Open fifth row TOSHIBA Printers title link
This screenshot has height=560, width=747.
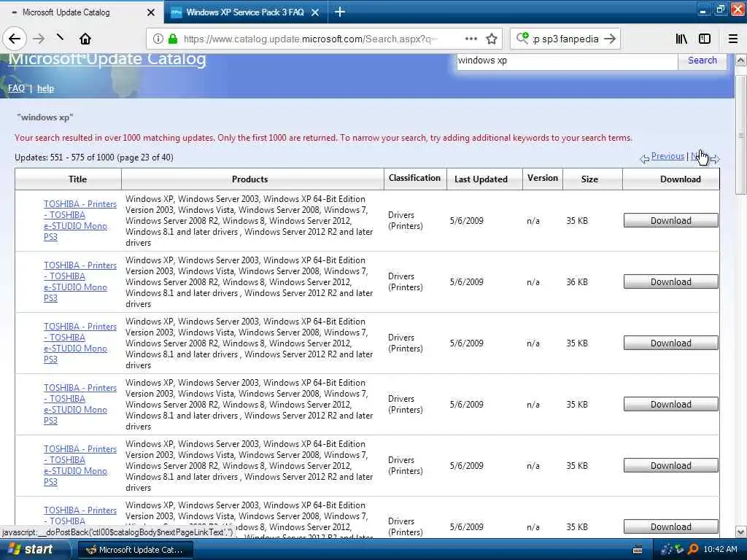80,465
